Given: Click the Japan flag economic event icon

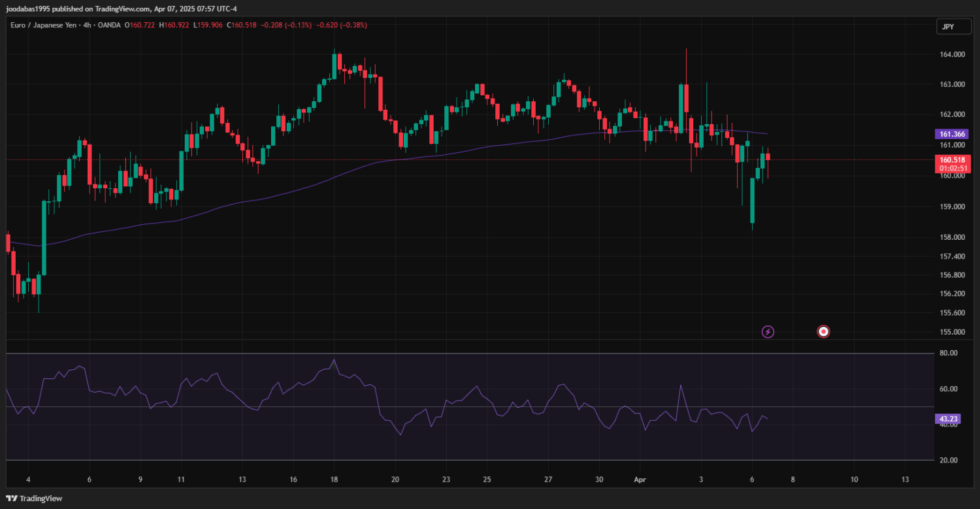Looking at the screenshot, I should 824,332.
